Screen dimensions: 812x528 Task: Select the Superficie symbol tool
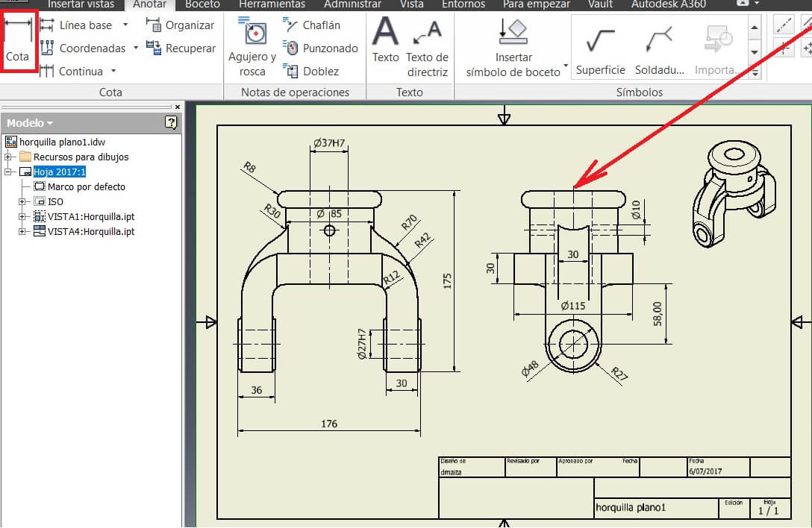(x=600, y=51)
